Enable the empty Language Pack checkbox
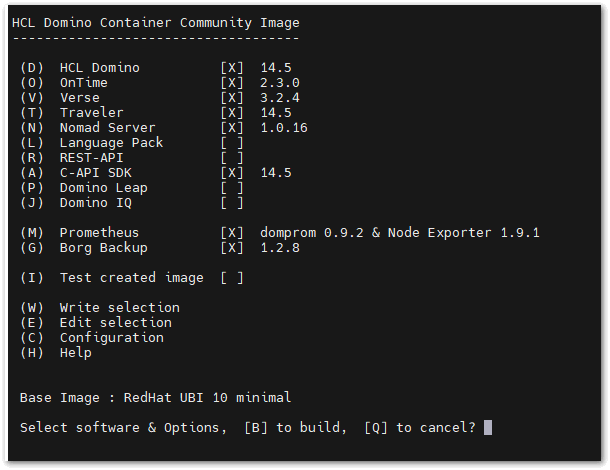Viewport: 610px width, 470px height. pos(232,143)
